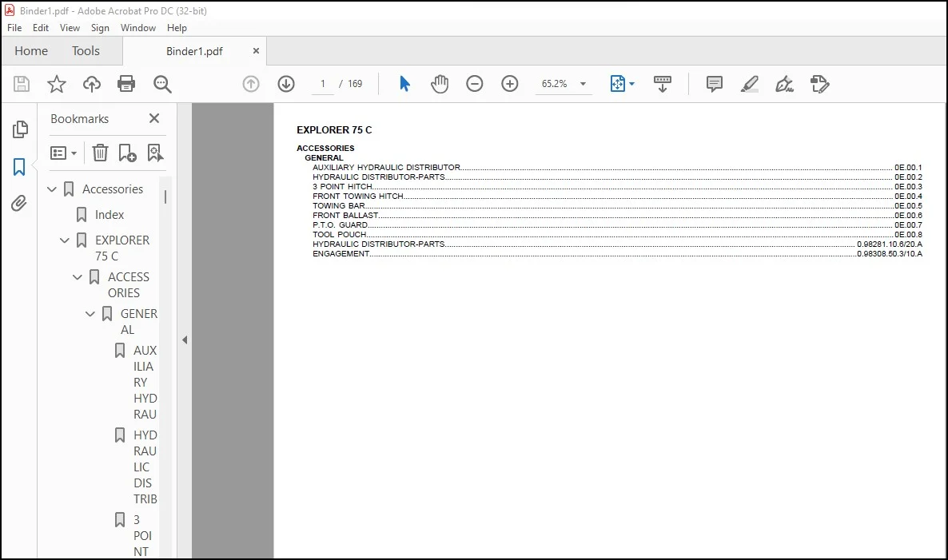
Task: Open the File menu
Action: coord(14,28)
